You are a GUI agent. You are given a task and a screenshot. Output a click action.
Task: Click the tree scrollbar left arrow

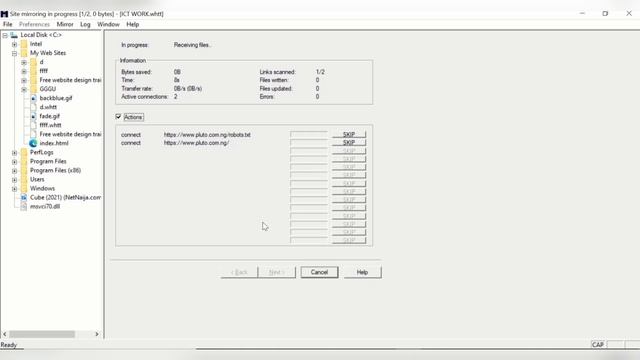tap(4, 334)
